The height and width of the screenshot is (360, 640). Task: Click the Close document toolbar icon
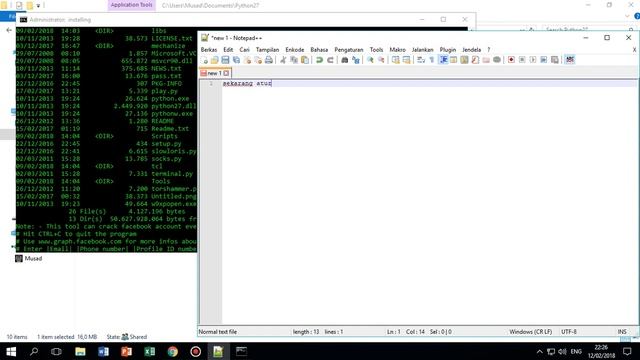pyautogui.click(x=247, y=60)
